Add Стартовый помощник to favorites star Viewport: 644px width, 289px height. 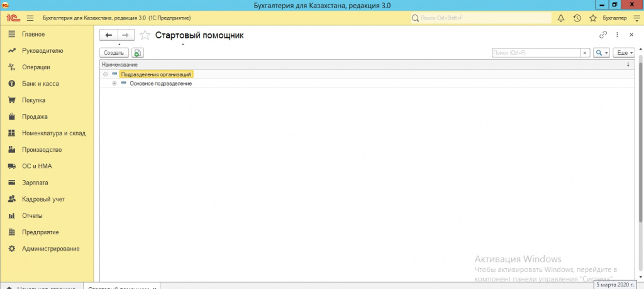(x=145, y=35)
